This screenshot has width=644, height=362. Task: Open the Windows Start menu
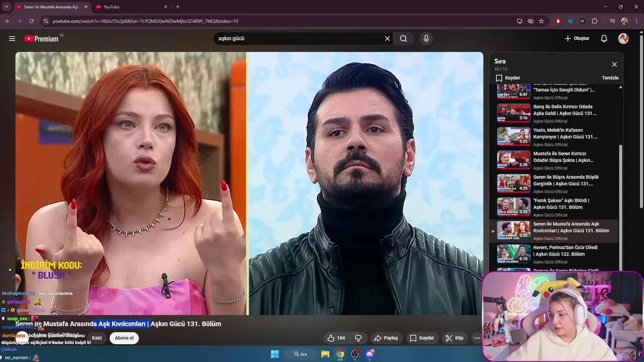275,354
